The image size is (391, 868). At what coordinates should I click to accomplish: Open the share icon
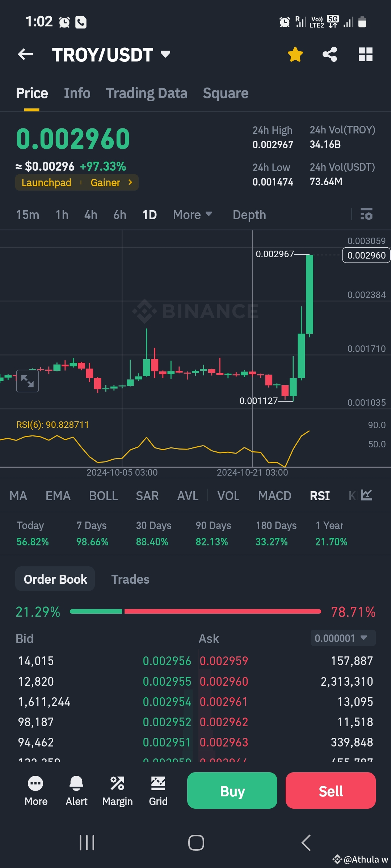pos(330,55)
